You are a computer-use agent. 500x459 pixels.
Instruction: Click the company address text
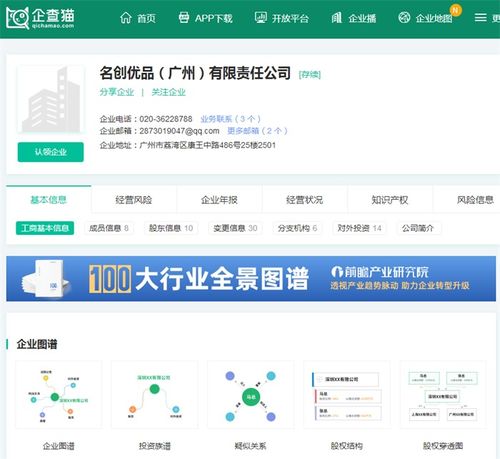208,145
